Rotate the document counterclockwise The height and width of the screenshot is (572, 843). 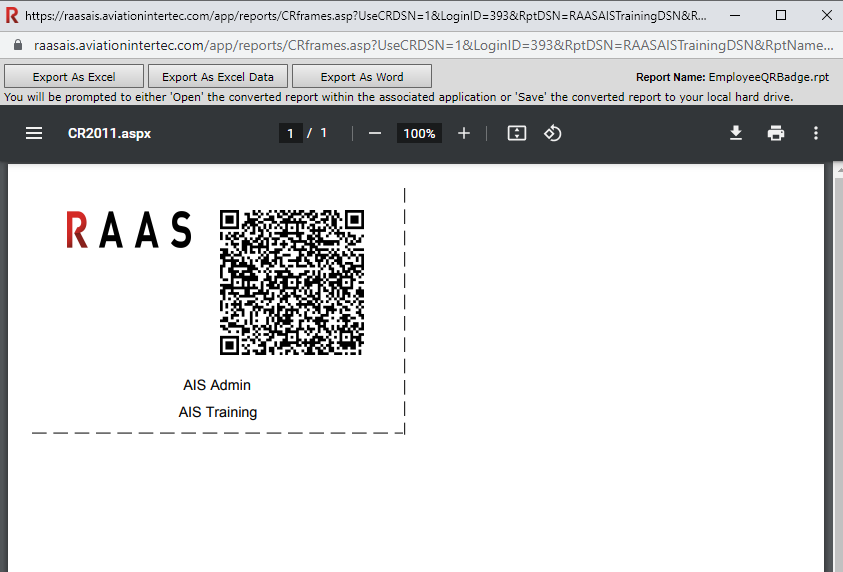coord(553,134)
